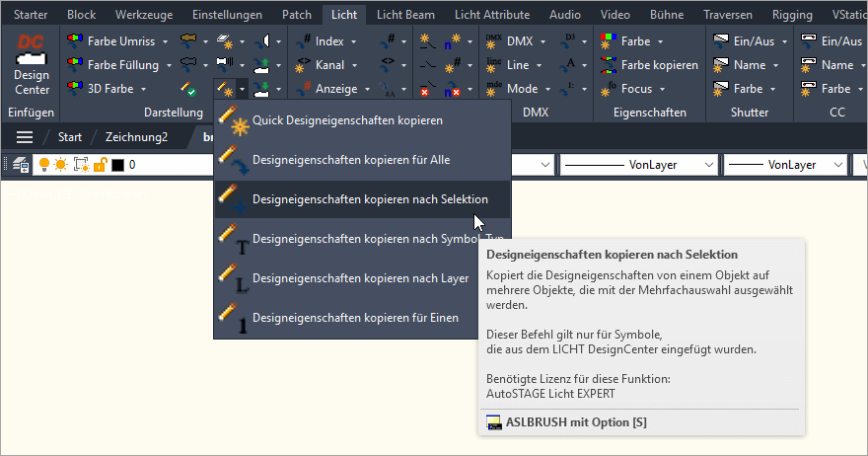Toggle the layer lightbulb on/off icon
868x456 pixels.
pos(44,165)
